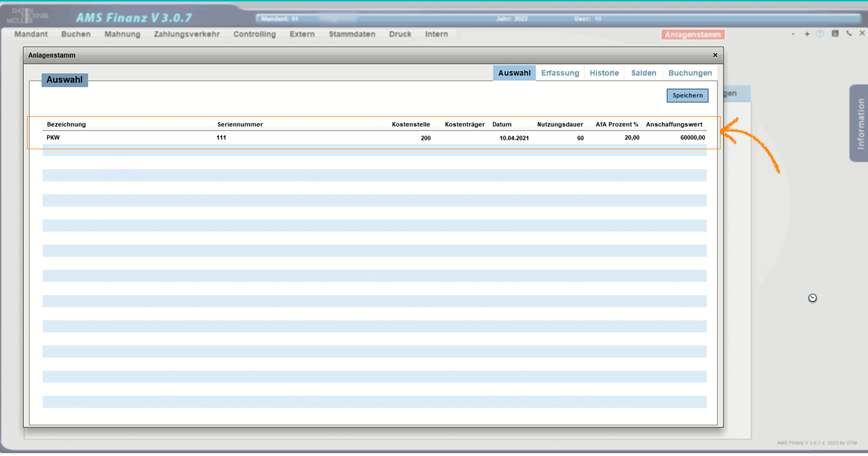Viewport: 868px width, 456px height.
Task: Open the Information side panel
Action: pyautogui.click(x=859, y=123)
